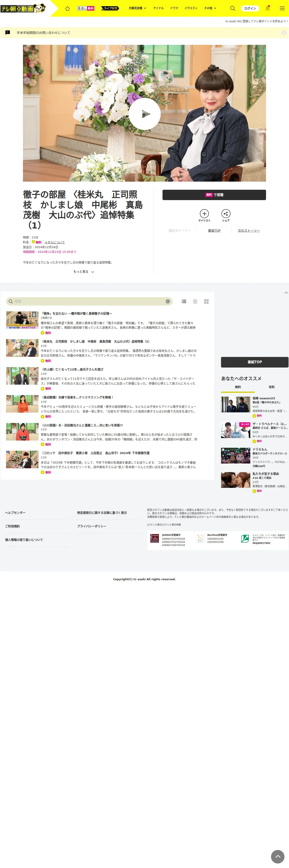The image size is (289, 868).
Task: Open 個人情報の取り扱いについて link
Action: (x=24, y=539)
